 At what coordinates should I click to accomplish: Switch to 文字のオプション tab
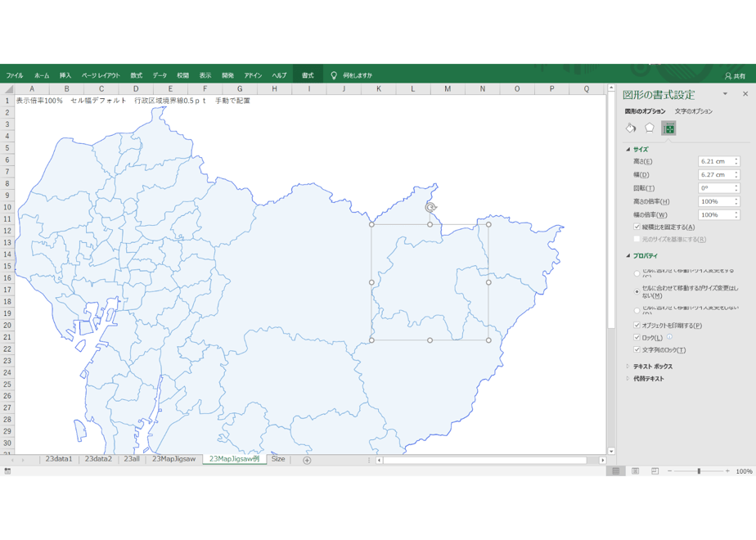pos(693,111)
